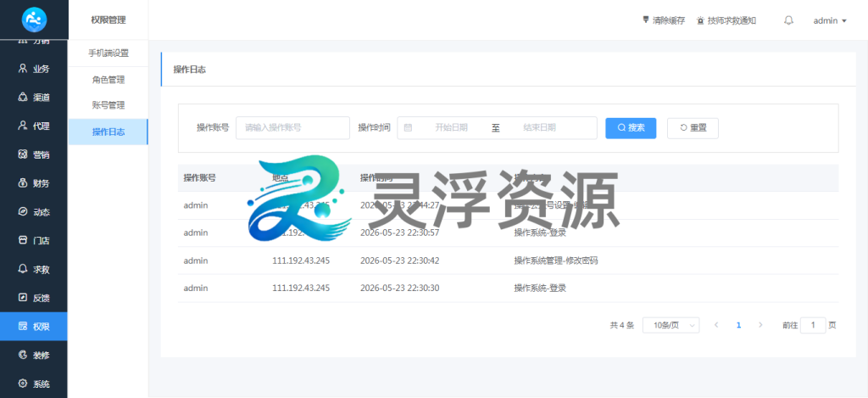
Task: Click the 开始日期 start date field
Action: pos(451,127)
